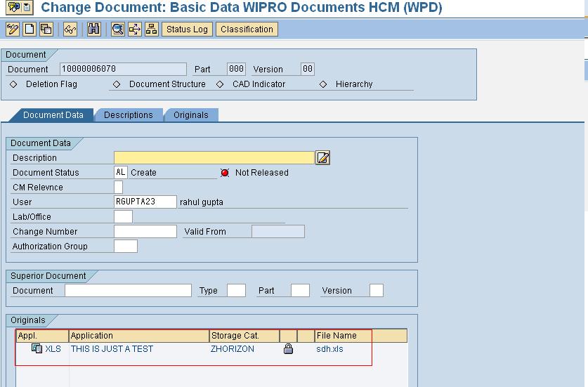This screenshot has height=387, width=588.
Task: Click the Document number field 10000006070
Action: tap(123, 69)
